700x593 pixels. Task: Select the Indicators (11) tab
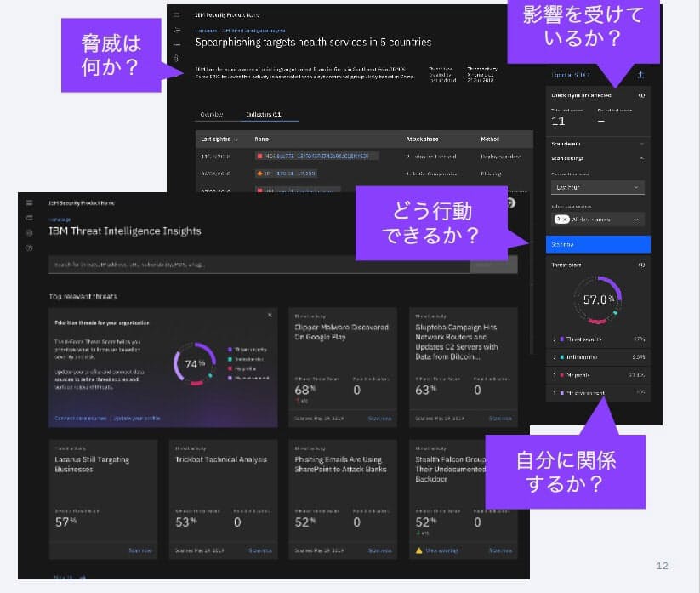[x=264, y=114]
